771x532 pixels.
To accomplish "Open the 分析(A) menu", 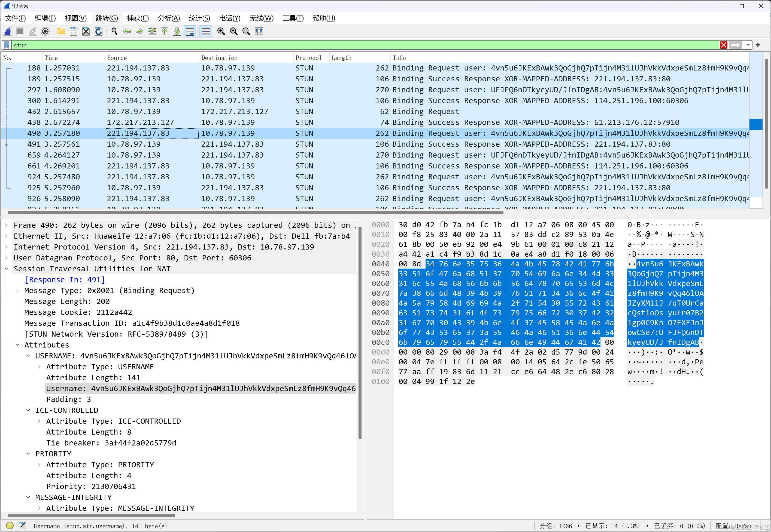I will (169, 18).
